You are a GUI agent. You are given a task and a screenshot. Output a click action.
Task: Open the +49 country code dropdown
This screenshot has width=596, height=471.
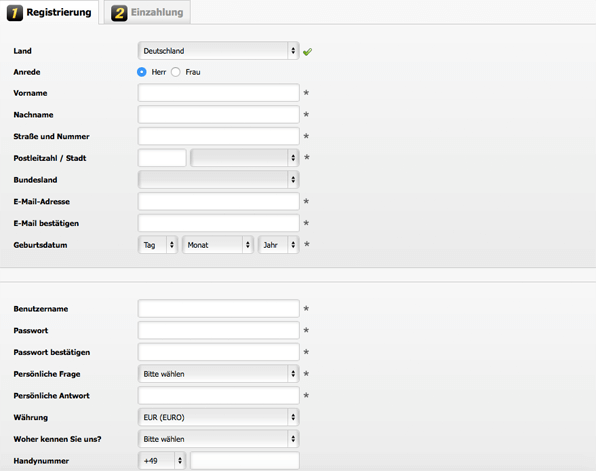coord(162,461)
